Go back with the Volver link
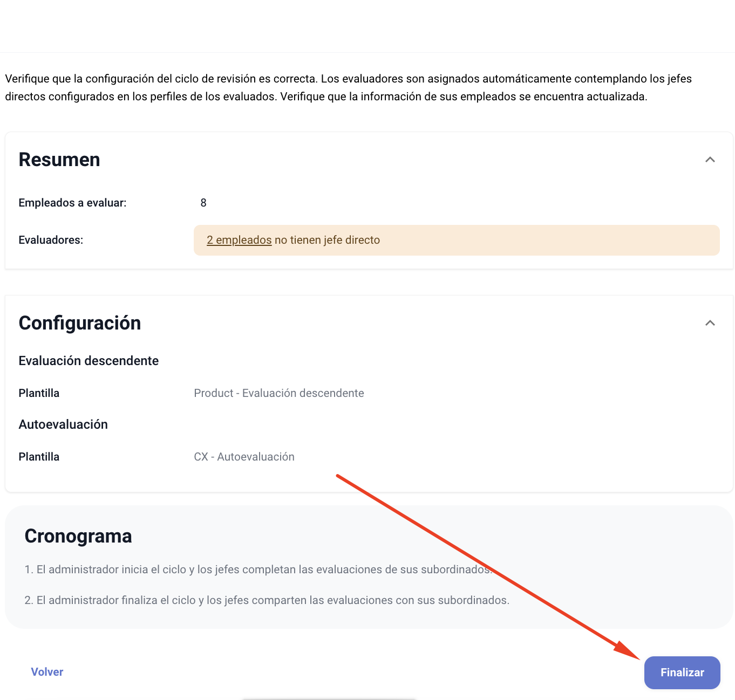This screenshot has height=700, width=735. 47,672
